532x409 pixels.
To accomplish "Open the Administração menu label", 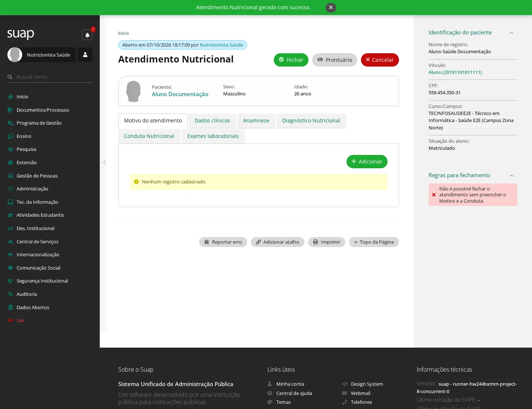I will [33, 189].
